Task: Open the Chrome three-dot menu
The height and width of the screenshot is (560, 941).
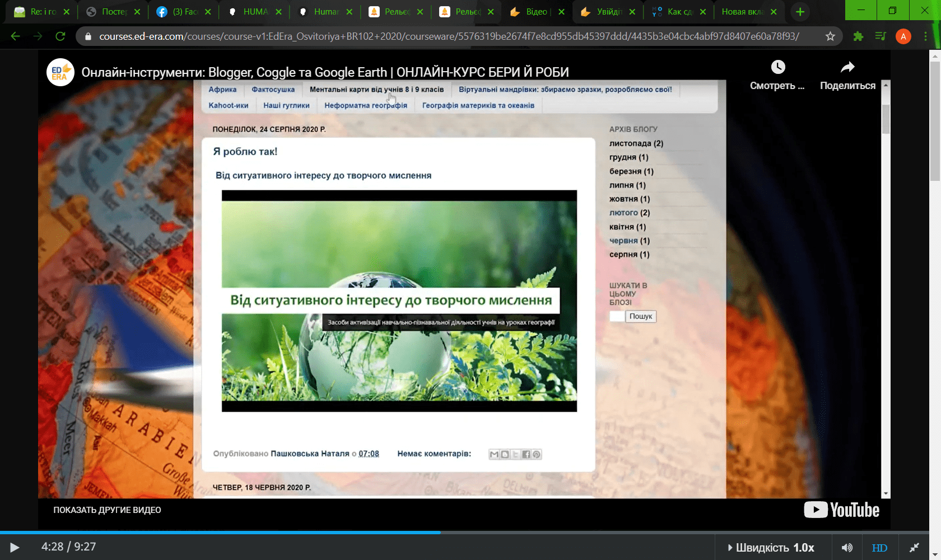Action: click(925, 36)
